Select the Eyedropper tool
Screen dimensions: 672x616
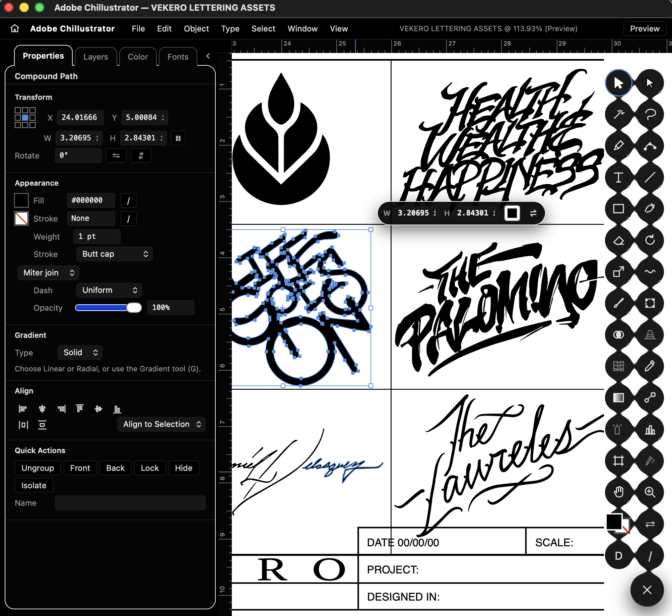(x=650, y=366)
